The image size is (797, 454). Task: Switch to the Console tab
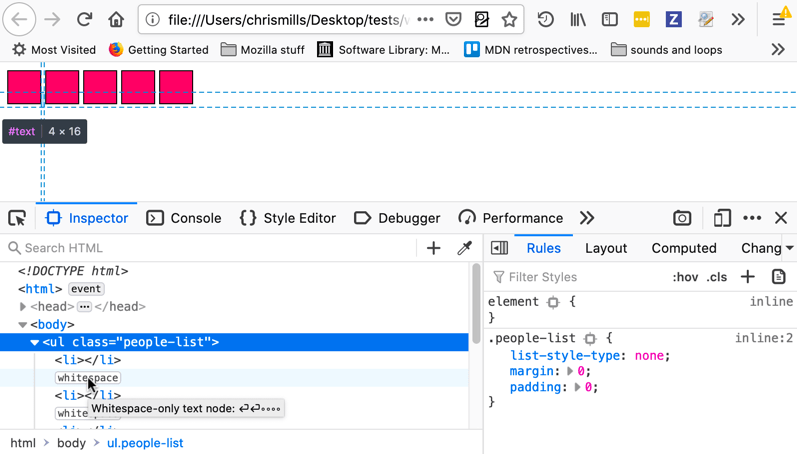[x=184, y=218]
